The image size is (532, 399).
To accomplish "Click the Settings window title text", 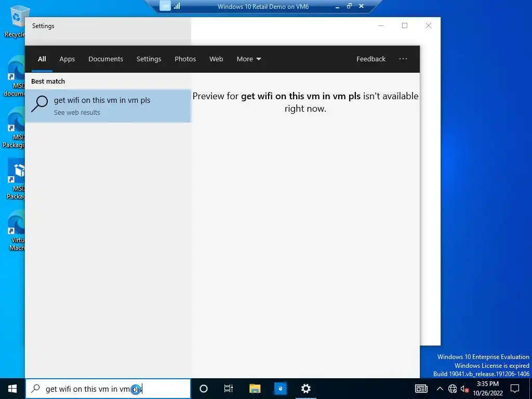I will pos(43,26).
